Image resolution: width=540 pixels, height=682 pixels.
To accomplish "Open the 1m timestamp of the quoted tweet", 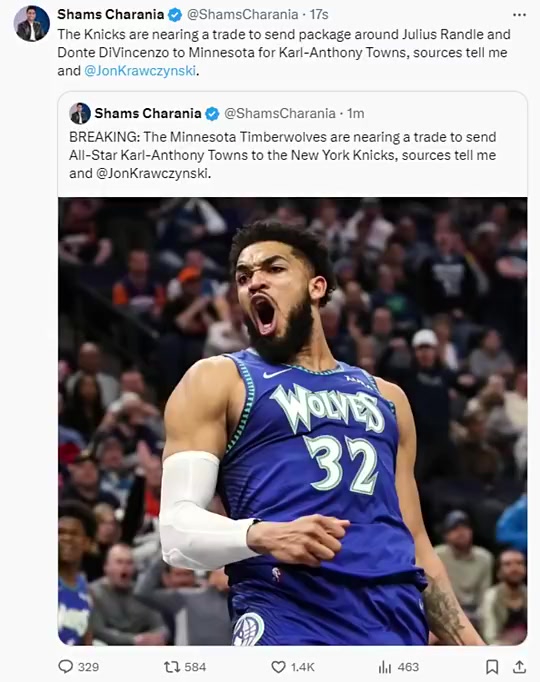I will [x=356, y=114].
